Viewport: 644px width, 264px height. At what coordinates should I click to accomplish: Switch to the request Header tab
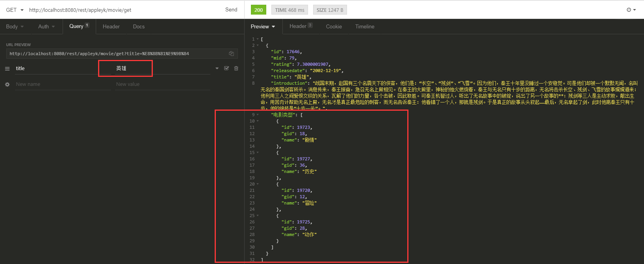pos(111,26)
